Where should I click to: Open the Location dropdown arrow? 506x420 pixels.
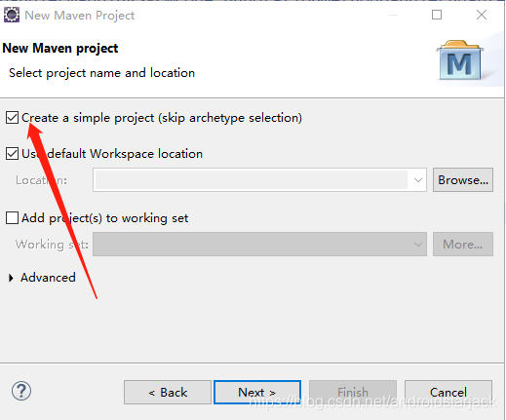[x=418, y=179]
